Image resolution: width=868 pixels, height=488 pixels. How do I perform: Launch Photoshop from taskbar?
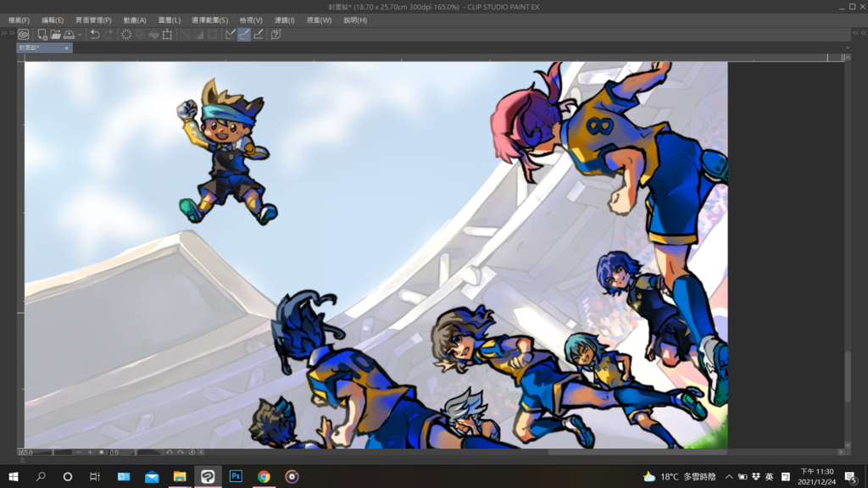pos(236,476)
